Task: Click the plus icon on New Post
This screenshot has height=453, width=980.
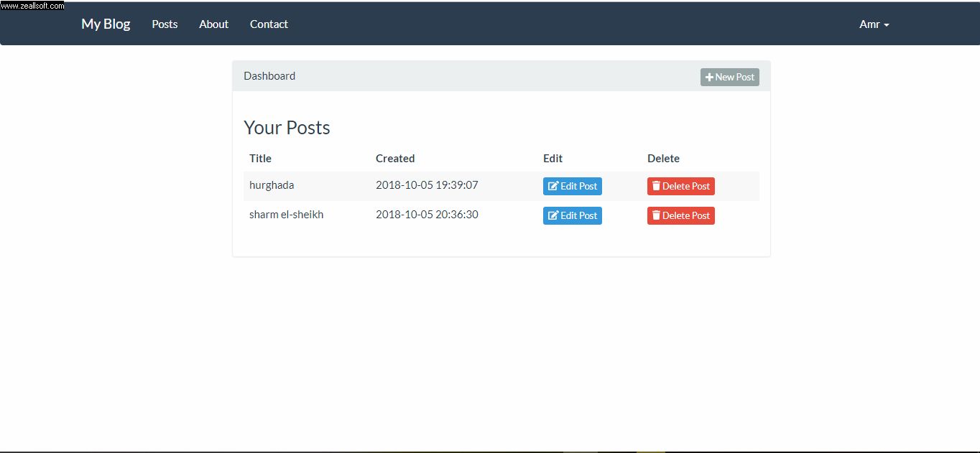Action: 709,77
